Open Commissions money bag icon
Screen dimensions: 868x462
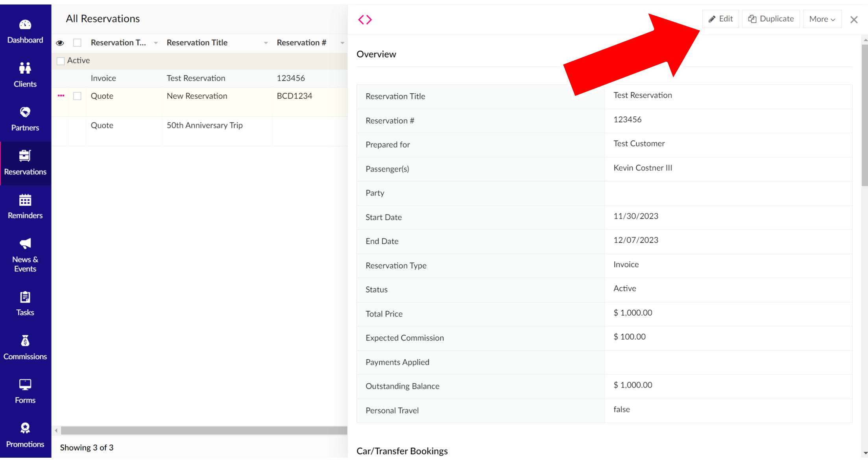(25, 341)
